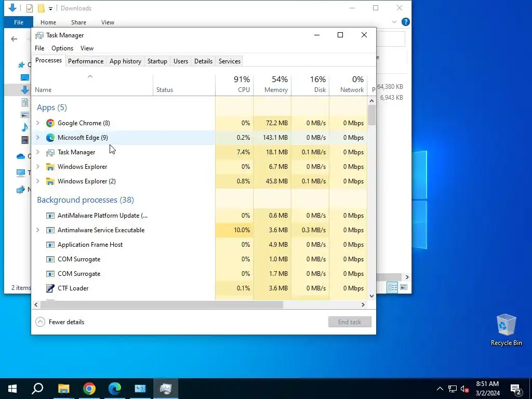Expand the Windows Explorer (2) group
Image resolution: width=532 pixels, height=399 pixels.
(x=37, y=181)
